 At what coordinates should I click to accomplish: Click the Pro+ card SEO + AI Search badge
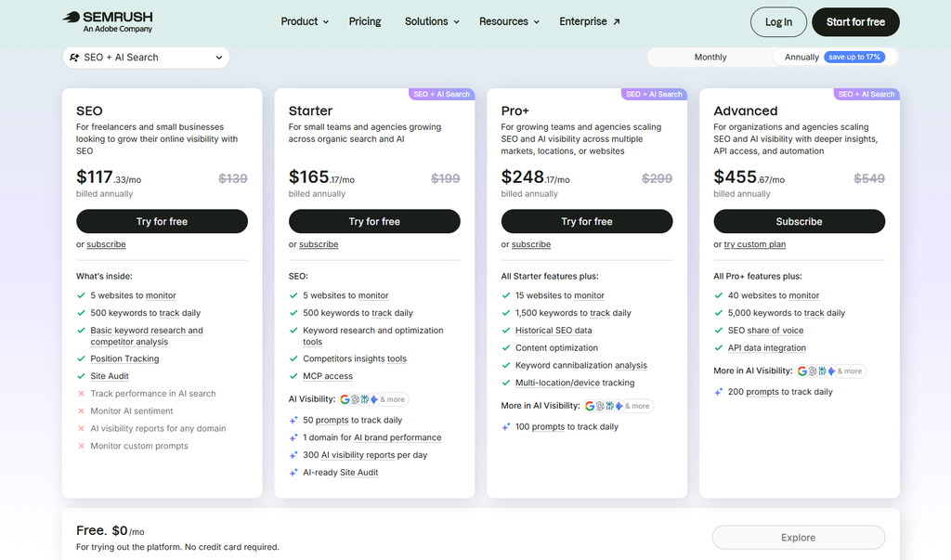coord(654,94)
